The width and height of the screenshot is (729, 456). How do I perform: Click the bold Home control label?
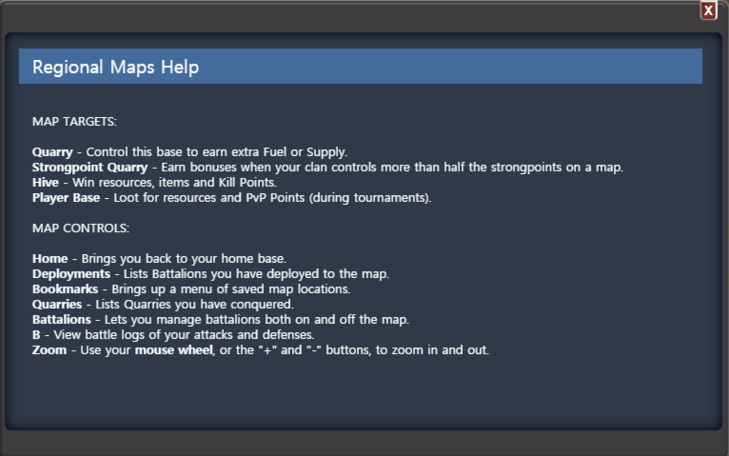[50, 258]
